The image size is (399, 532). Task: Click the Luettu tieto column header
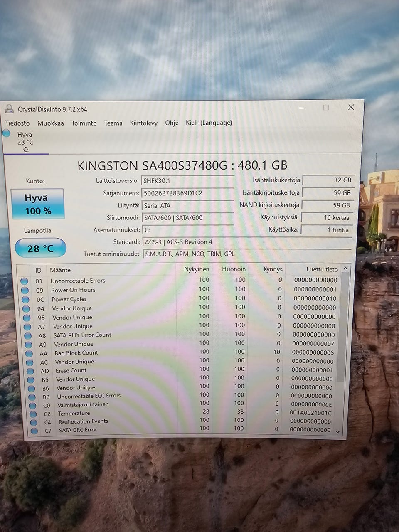tap(322, 269)
